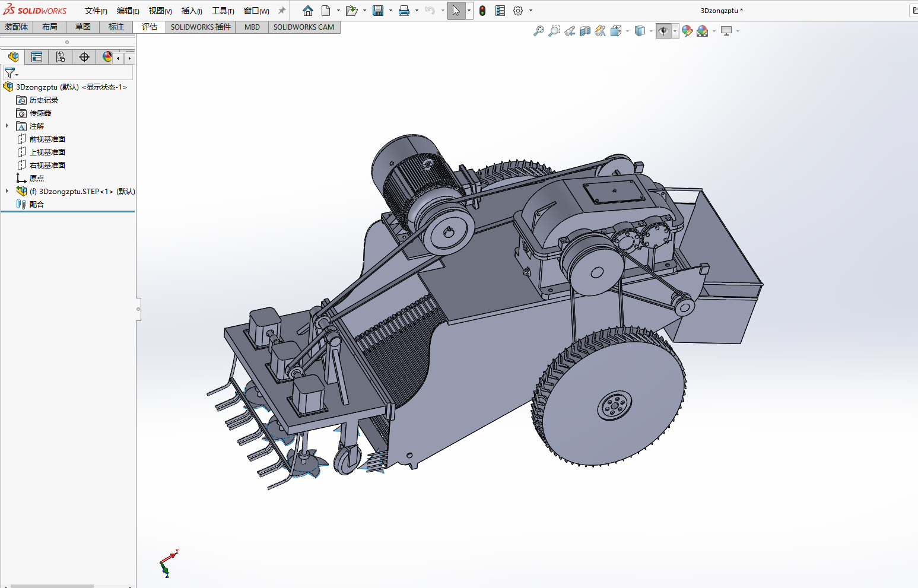Open dropdown arrow next to Print icon
Image resolution: width=918 pixels, height=588 pixels.
[417, 11]
